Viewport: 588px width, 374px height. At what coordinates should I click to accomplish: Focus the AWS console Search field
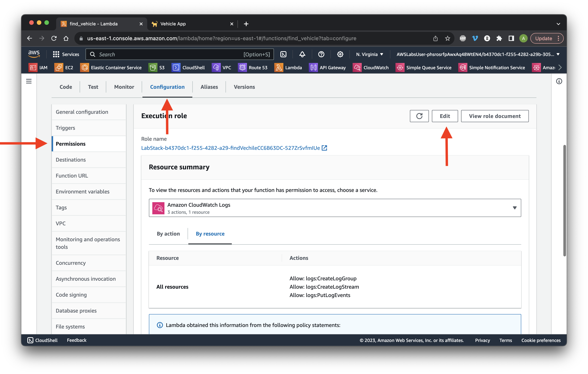(180, 54)
